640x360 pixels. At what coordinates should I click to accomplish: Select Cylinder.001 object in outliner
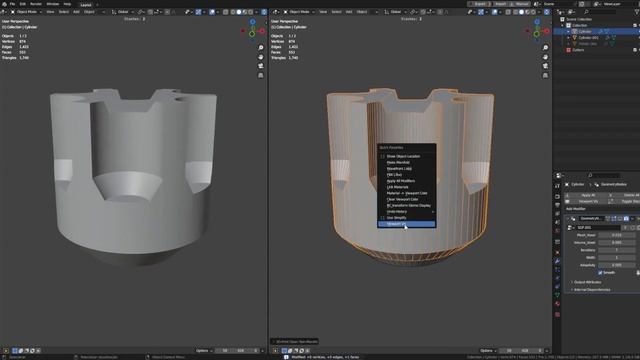pyautogui.click(x=588, y=38)
